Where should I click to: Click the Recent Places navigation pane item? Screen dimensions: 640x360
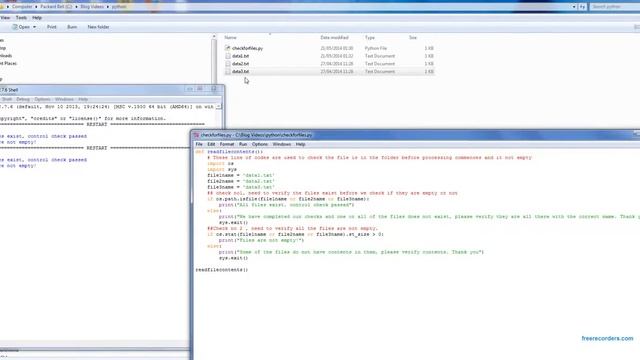coord(8,64)
